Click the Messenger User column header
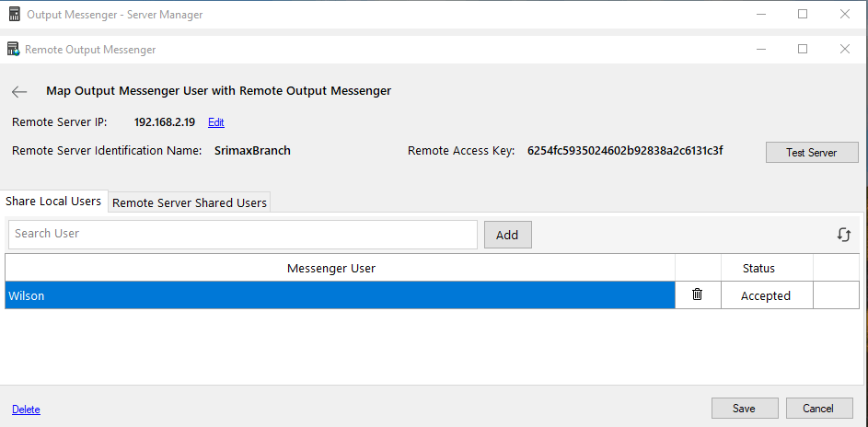Image resolution: width=868 pixels, height=427 pixels. (340, 269)
